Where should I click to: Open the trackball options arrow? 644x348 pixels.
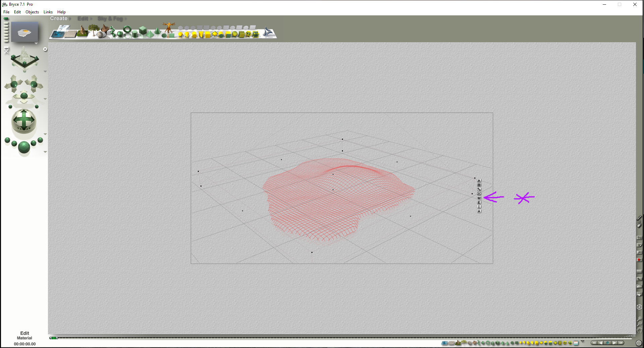coord(45,134)
